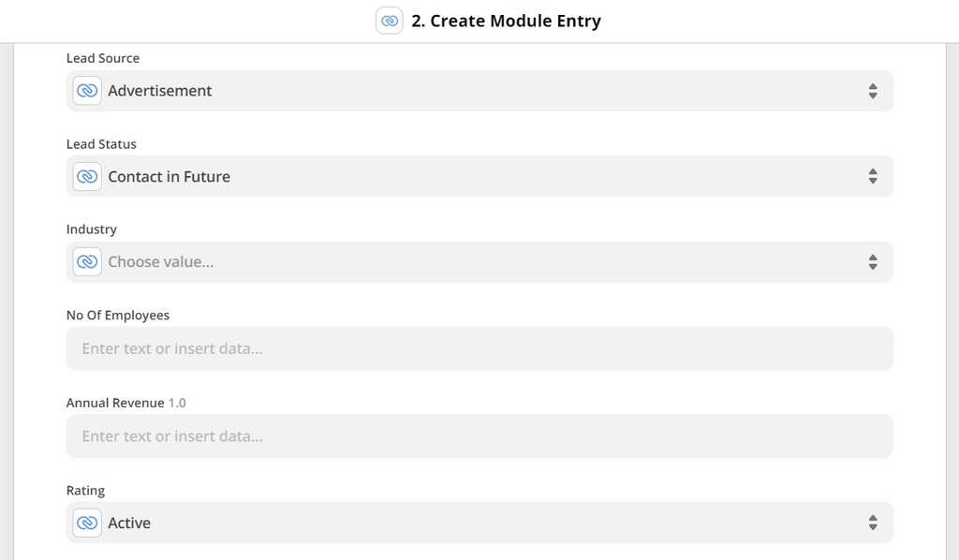Click the 2. Create Module Entry header
Viewport: 959px width, 560px height.
click(x=506, y=20)
